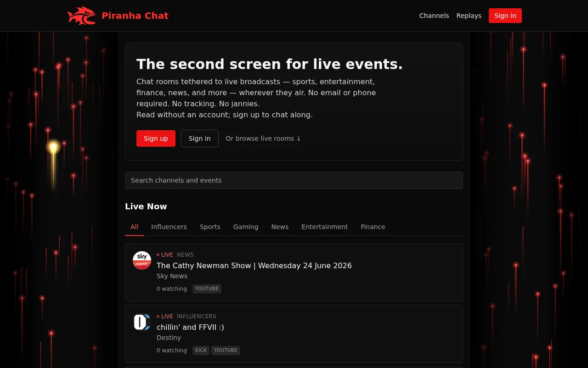The height and width of the screenshot is (368, 588).
Task: Click the 'Live Now' section heading
Action: coord(146,207)
